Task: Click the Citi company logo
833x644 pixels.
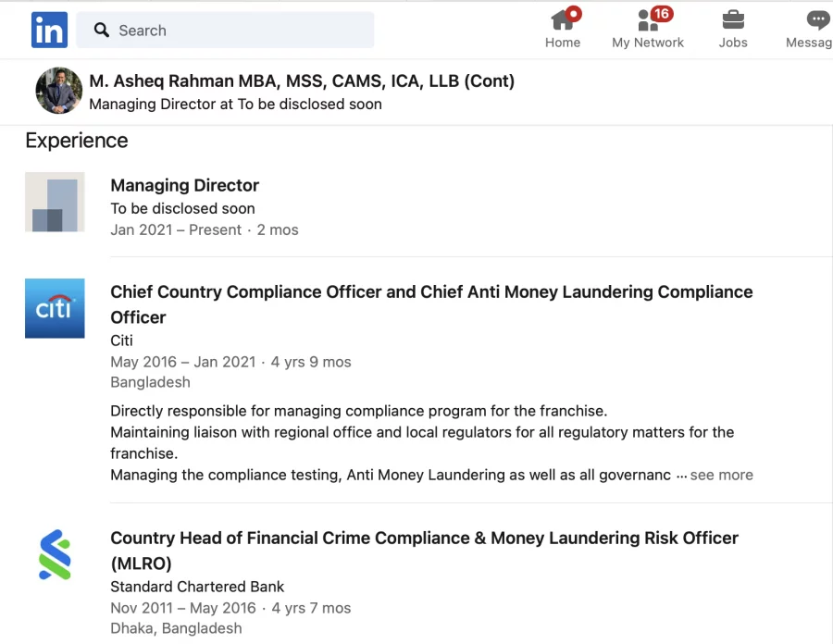Action: pos(55,308)
